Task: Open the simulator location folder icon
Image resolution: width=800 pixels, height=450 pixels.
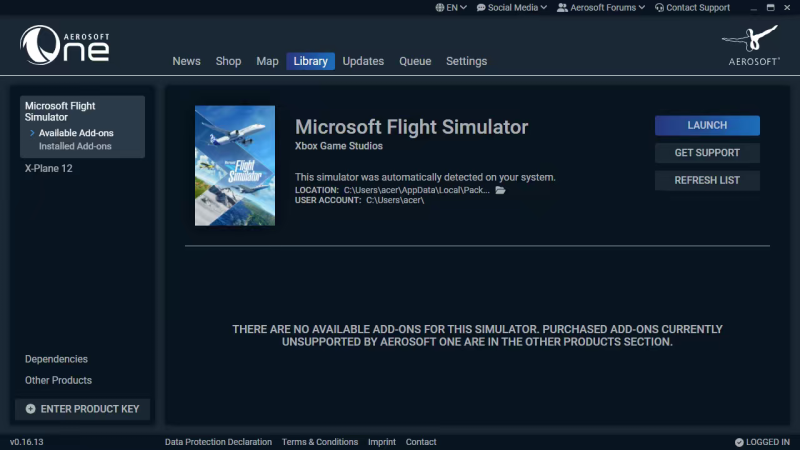Action: (501, 190)
